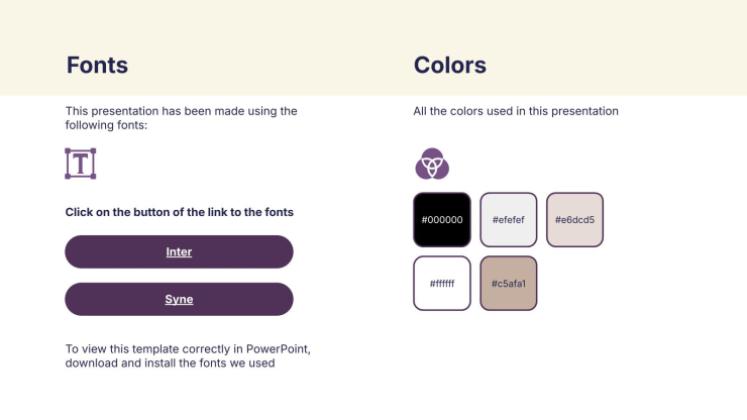Click the #000000 hex label text
The width and height of the screenshot is (747, 420).
tap(442, 220)
